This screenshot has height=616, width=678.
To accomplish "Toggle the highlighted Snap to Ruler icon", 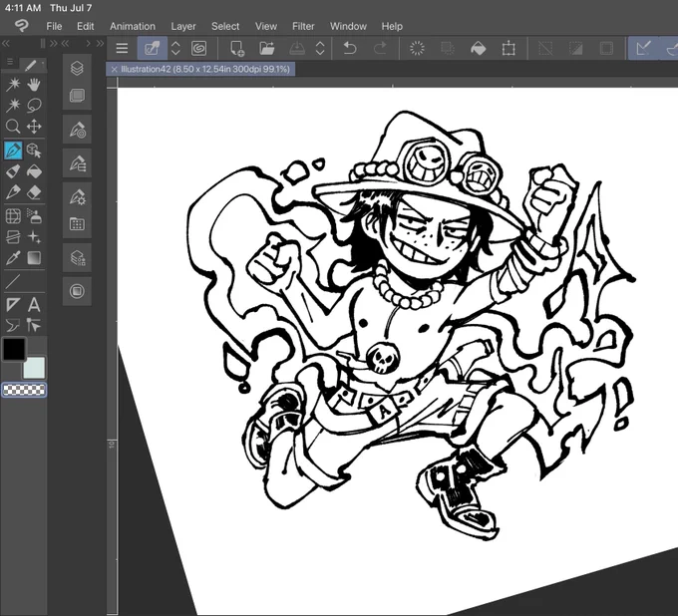I will 643,48.
